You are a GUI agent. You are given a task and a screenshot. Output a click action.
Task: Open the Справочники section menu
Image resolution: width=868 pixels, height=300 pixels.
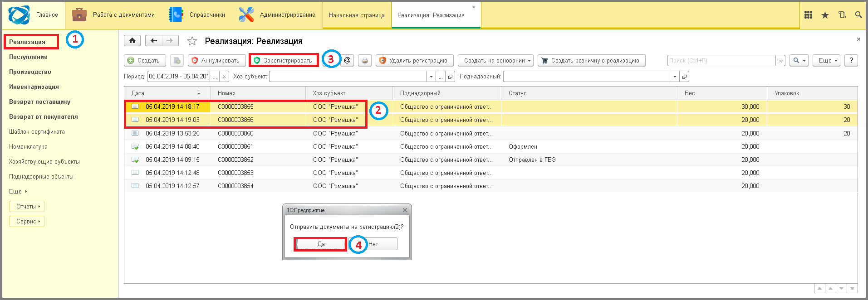(197, 15)
